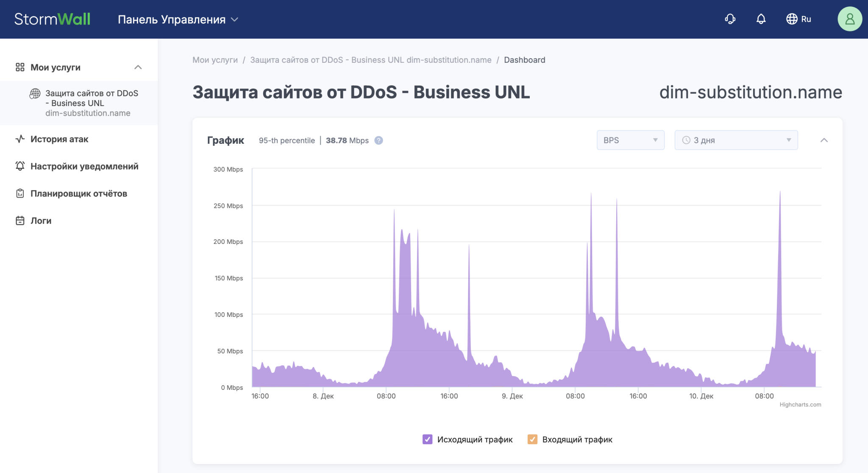The height and width of the screenshot is (473, 868).
Task: Click the Мои услуги breadcrumb link
Action: 215,60
